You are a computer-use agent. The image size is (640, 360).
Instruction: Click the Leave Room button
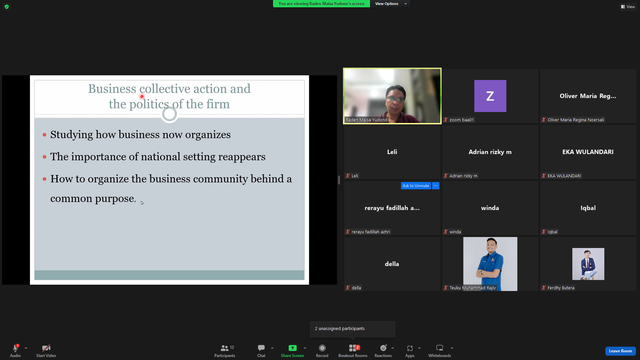pos(620,351)
